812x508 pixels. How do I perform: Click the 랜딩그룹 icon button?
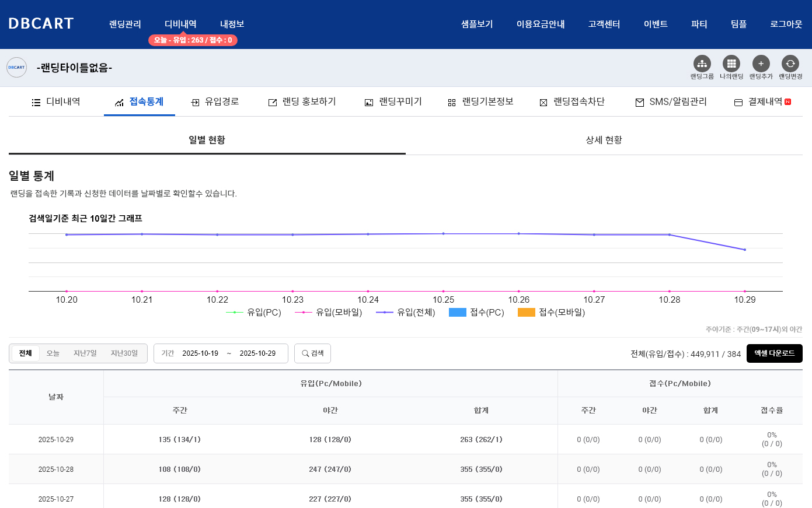tap(702, 64)
